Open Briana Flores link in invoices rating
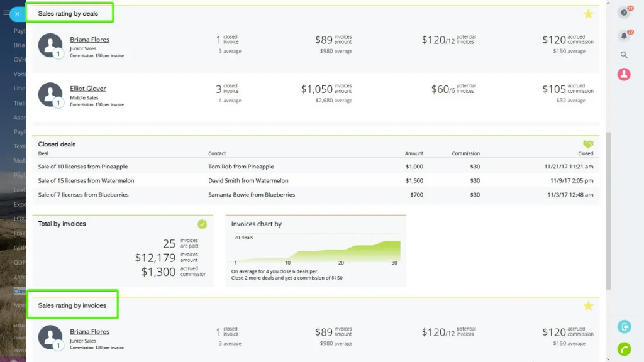644x362 pixels. click(89, 331)
